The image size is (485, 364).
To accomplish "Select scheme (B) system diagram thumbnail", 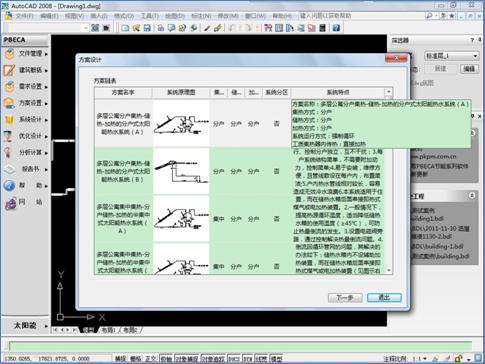I will (x=181, y=171).
